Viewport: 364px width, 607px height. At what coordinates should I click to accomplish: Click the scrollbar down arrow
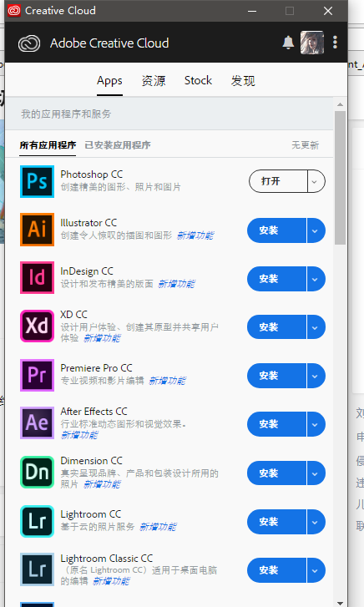point(340,603)
